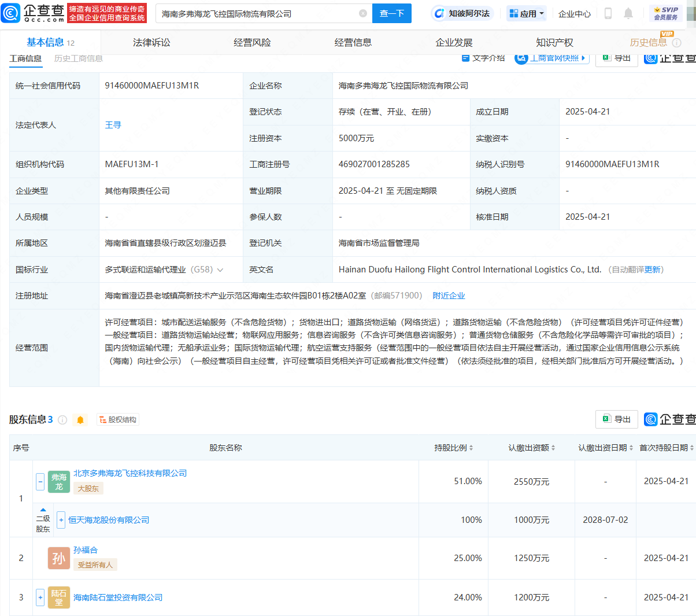Open shareholder 孙福合 profile

[x=86, y=550]
